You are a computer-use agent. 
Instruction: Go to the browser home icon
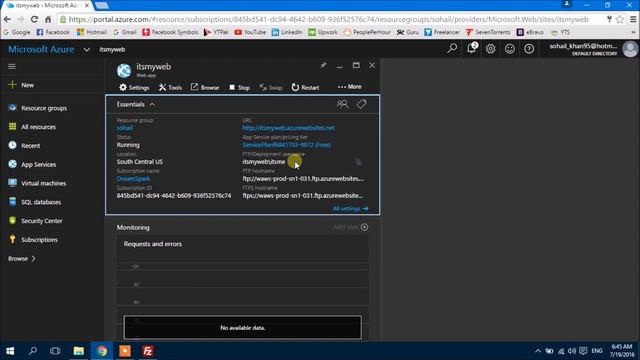click(48, 19)
